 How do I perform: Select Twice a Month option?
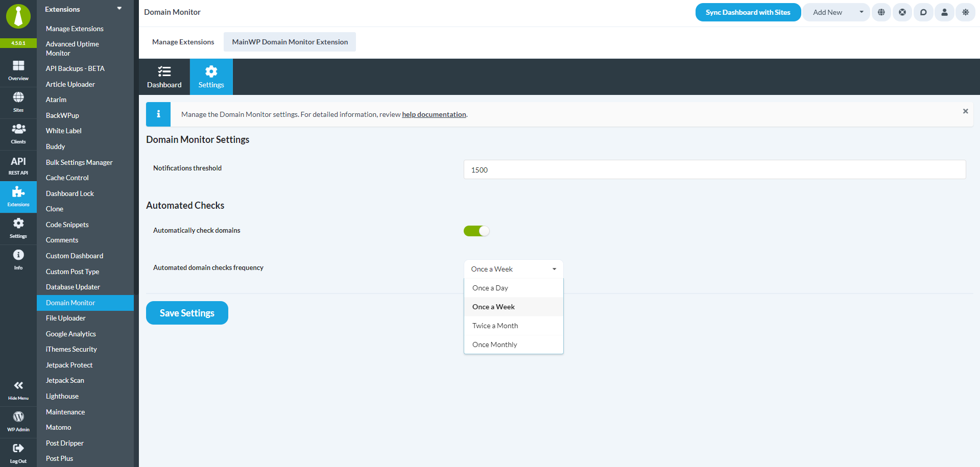point(513,326)
